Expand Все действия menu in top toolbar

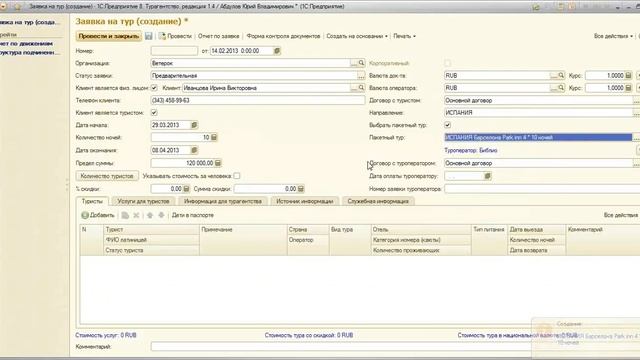tap(613, 36)
